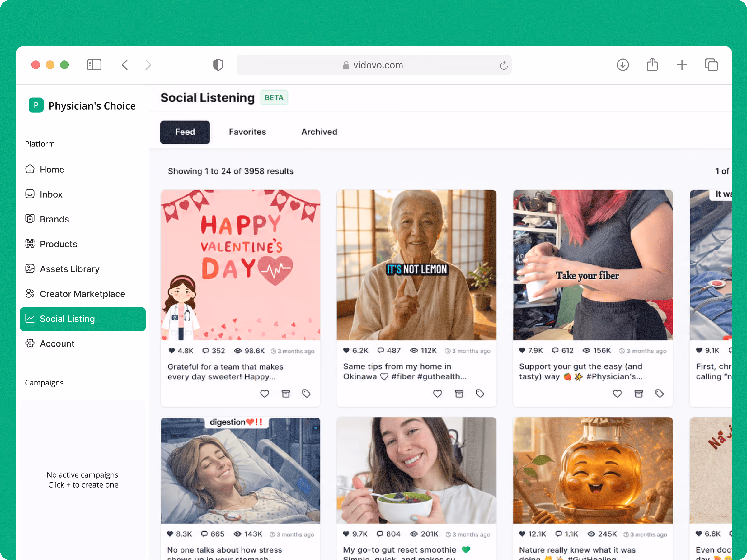This screenshot has height=560, width=747.
Task: Open the 'Take your fiber' video thumbnail
Action: (x=593, y=265)
